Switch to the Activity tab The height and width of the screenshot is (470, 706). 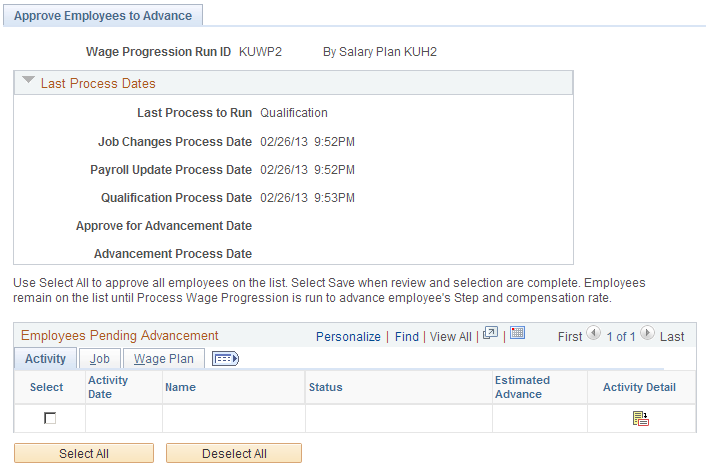pos(45,359)
